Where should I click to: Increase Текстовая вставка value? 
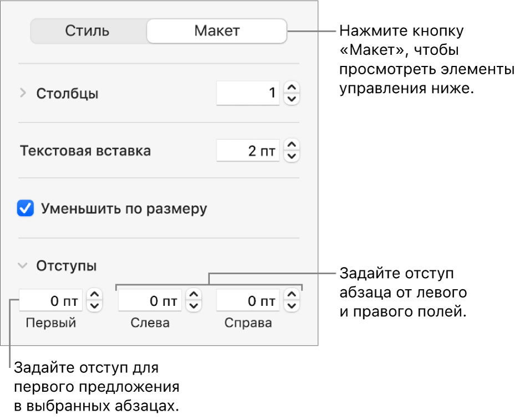[292, 145]
